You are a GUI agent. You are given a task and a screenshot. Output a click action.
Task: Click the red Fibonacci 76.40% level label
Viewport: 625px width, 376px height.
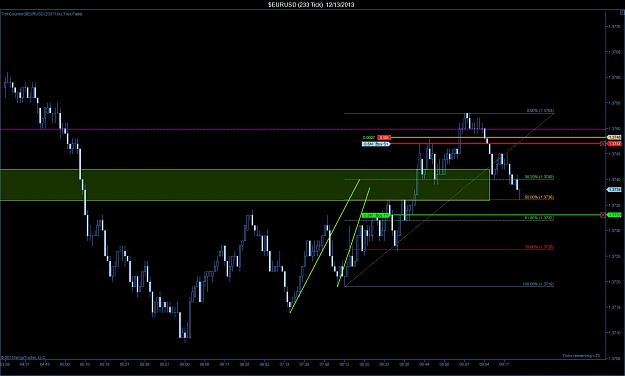(539, 247)
